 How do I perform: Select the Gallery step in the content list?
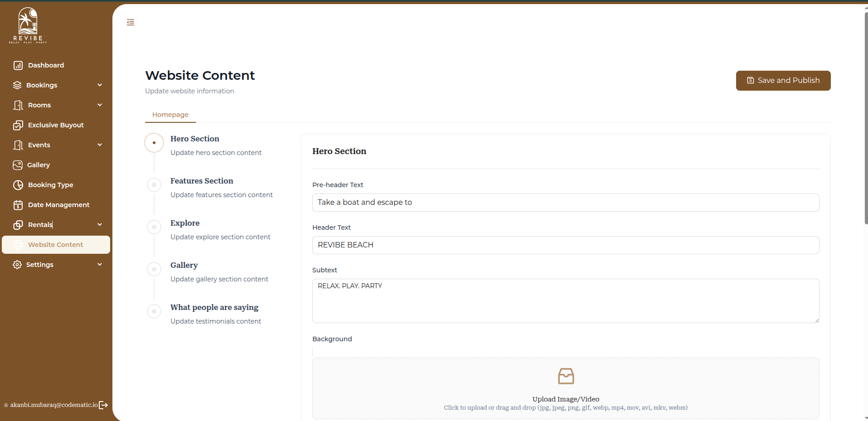click(x=184, y=265)
